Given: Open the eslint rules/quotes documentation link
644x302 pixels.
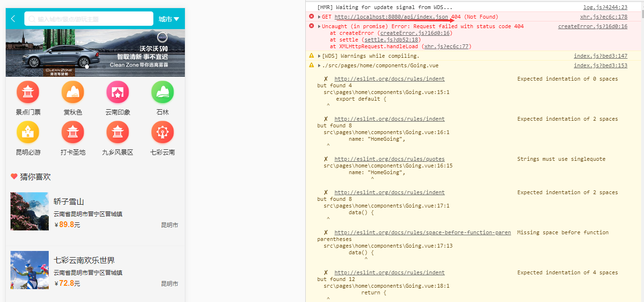Looking at the screenshot, I should [389, 159].
